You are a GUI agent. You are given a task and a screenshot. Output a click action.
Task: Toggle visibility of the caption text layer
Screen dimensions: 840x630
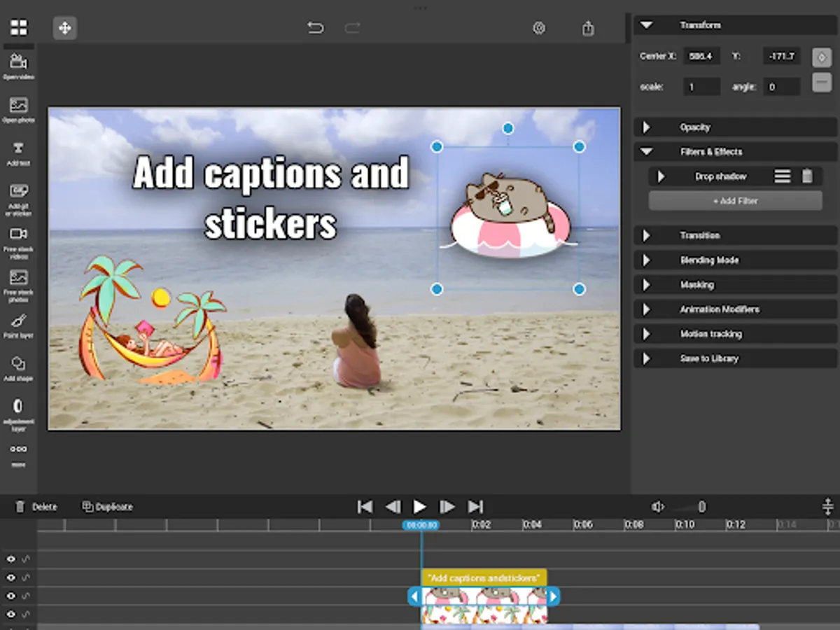click(x=11, y=577)
